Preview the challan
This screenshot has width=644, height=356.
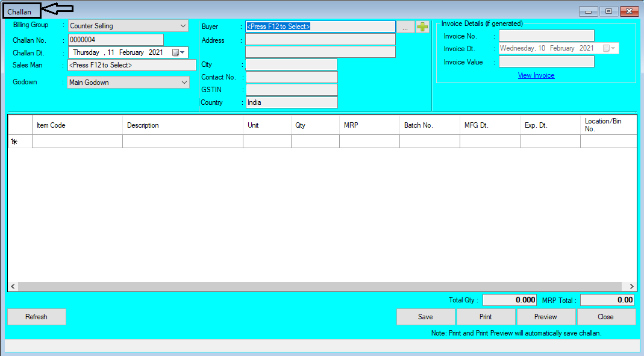pos(546,316)
